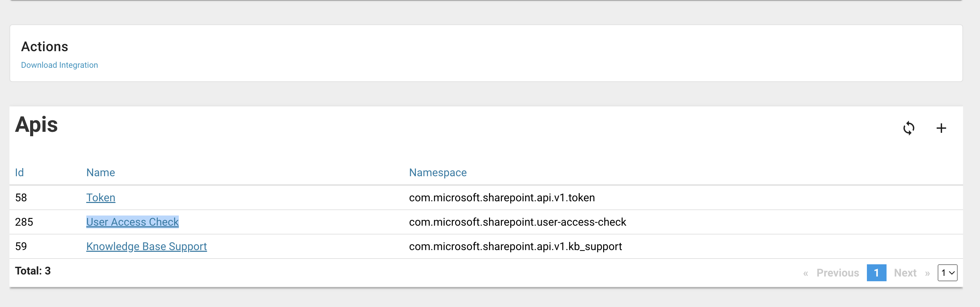Click the Total: 3 label
Screen dimensions: 980x307
tap(33, 271)
